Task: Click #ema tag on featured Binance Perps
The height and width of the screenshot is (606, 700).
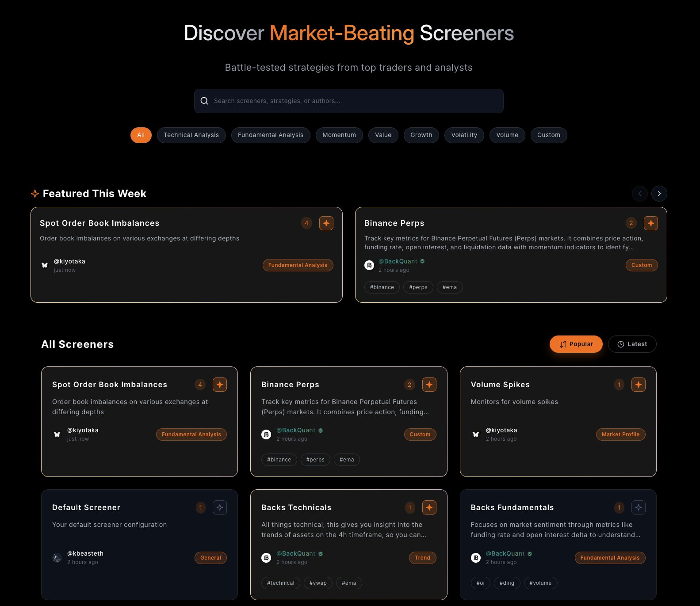Action: (x=450, y=287)
